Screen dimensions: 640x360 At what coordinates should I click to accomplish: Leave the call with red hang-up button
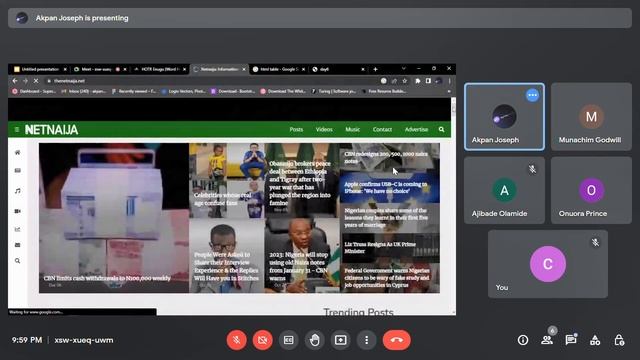(x=396, y=340)
